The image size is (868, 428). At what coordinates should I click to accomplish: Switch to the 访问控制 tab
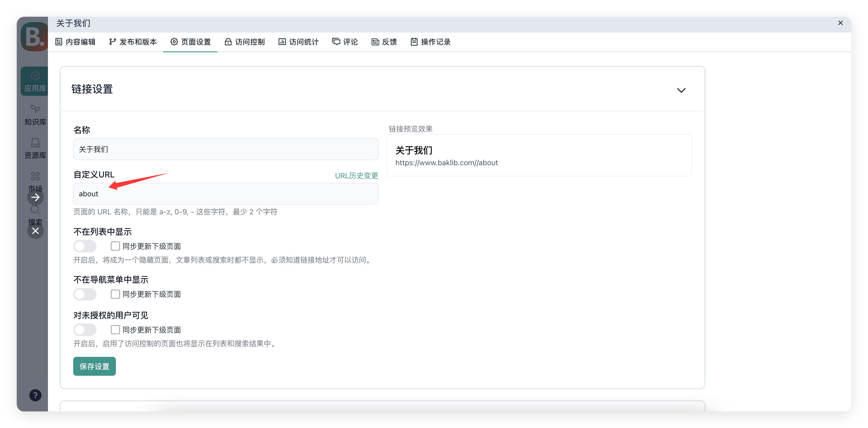pyautogui.click(x=245, y=42)
